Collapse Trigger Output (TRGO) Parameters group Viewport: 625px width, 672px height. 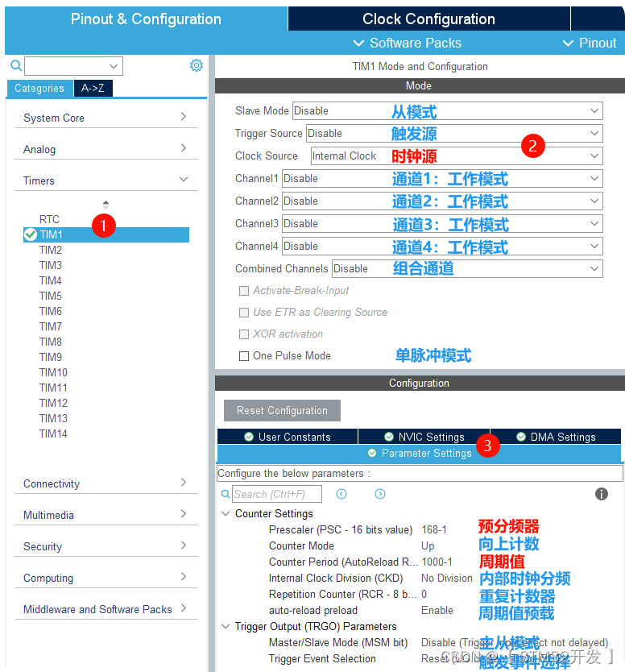coord(226,627)
